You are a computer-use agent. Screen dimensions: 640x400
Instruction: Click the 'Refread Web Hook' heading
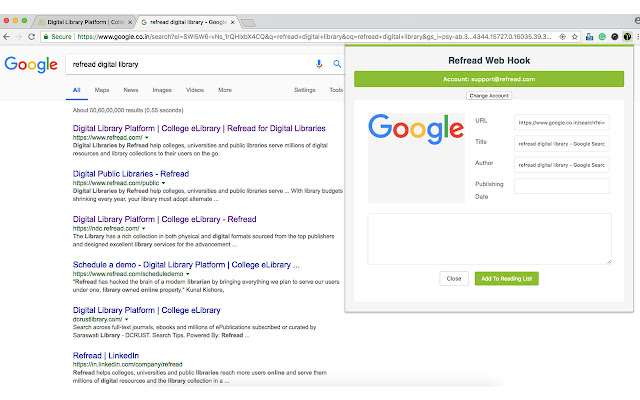tap(489, 60)
